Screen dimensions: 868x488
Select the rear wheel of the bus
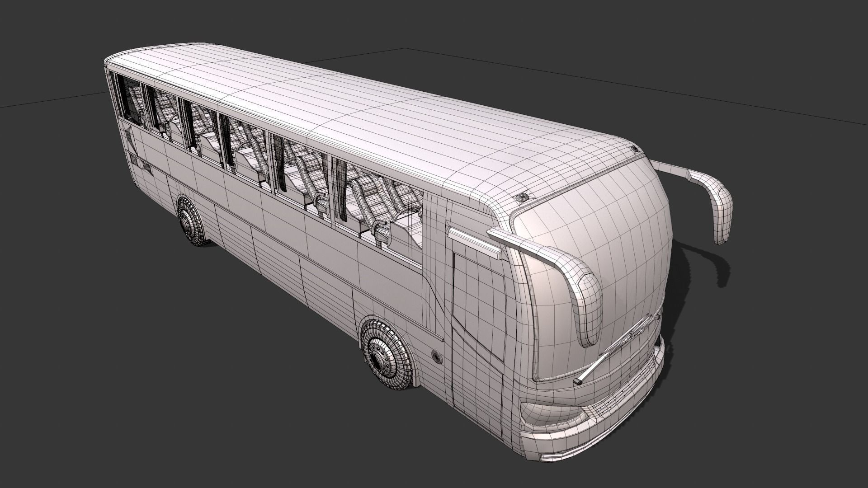click(x=191, y=221)
